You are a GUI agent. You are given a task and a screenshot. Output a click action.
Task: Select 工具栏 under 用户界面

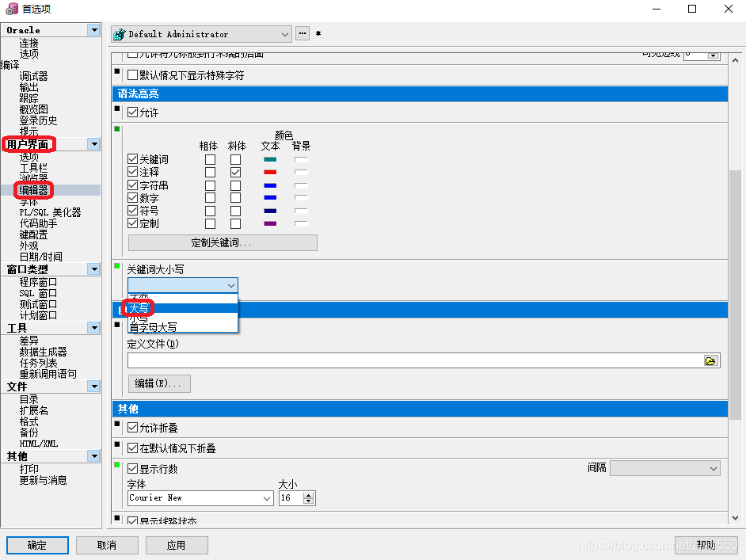[33, 168]
